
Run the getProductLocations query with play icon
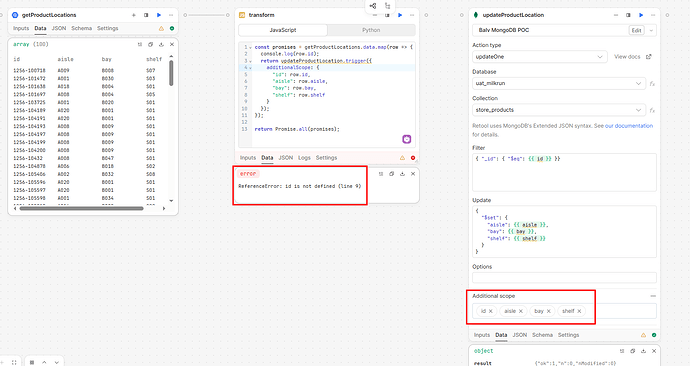(159, 15)
